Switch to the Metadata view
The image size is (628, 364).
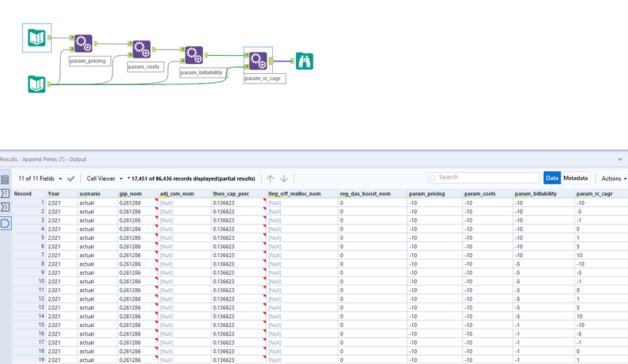pyautogui.click(x=576, y=179)
